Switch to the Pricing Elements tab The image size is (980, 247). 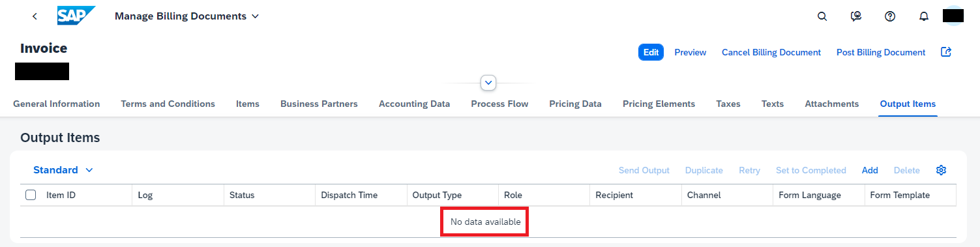[659, 104]
